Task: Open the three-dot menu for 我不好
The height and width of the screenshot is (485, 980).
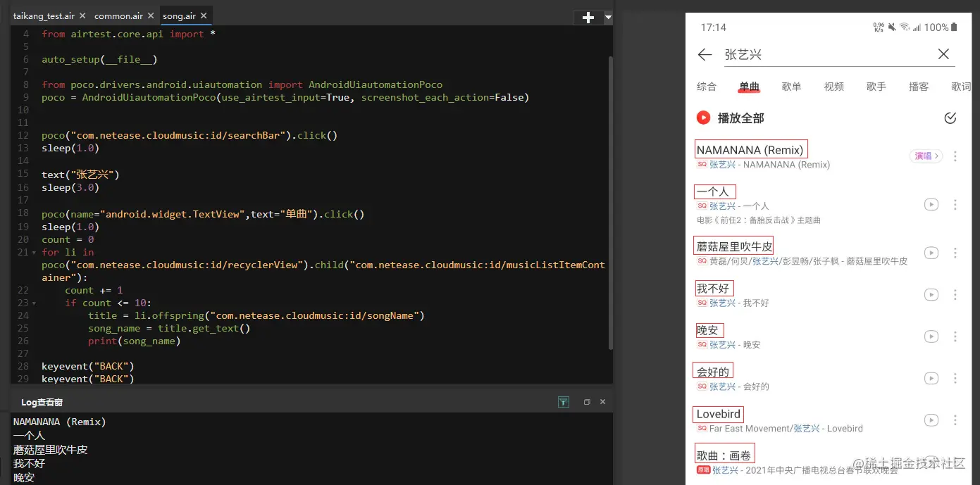Action: (955, 295)
